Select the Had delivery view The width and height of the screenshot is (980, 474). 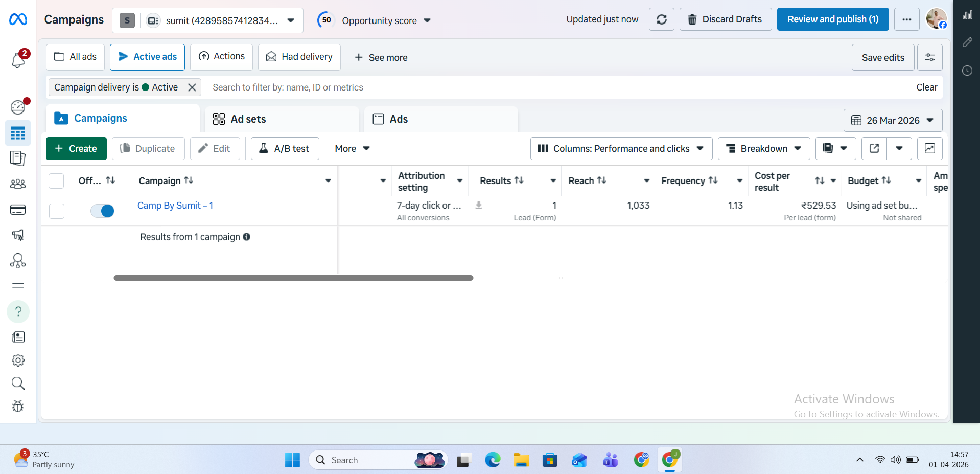tap(299, 57)
